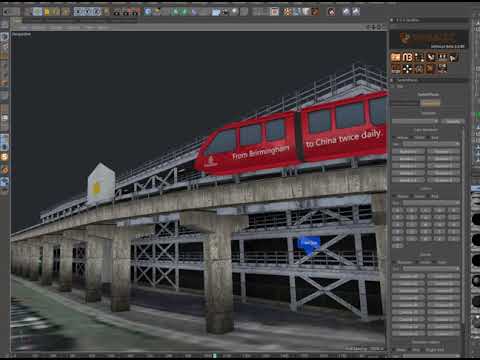Click the viewport layout toggle icon
This screenshot has height=360, width=480.
(383, 27)
